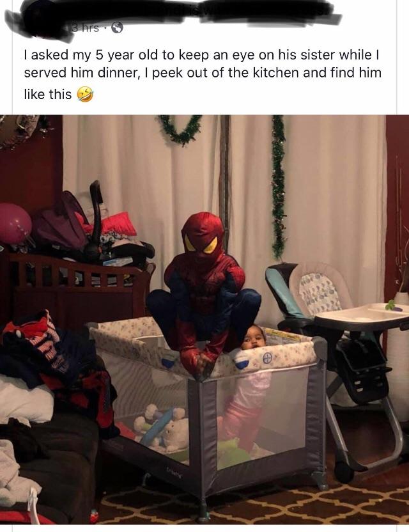Click the round blue logo on playpen rail

click(x=268, y=358)
